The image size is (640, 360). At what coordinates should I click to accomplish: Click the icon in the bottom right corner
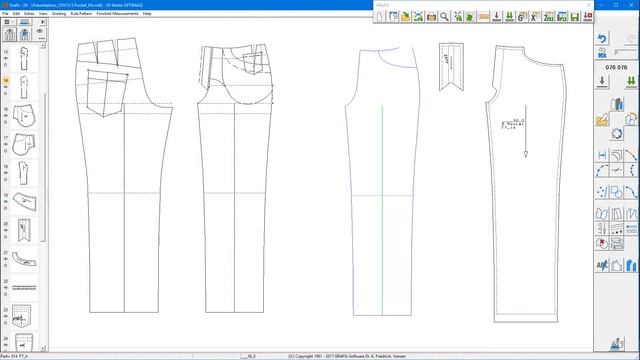click(x=617, y=344)
